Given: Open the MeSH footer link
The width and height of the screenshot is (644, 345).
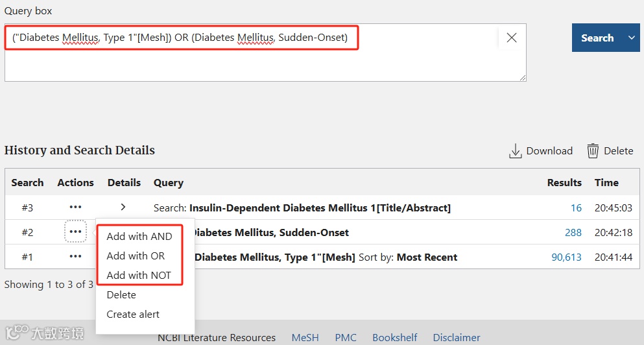Looking at the screenshot, I should click(x=305, y=337).
